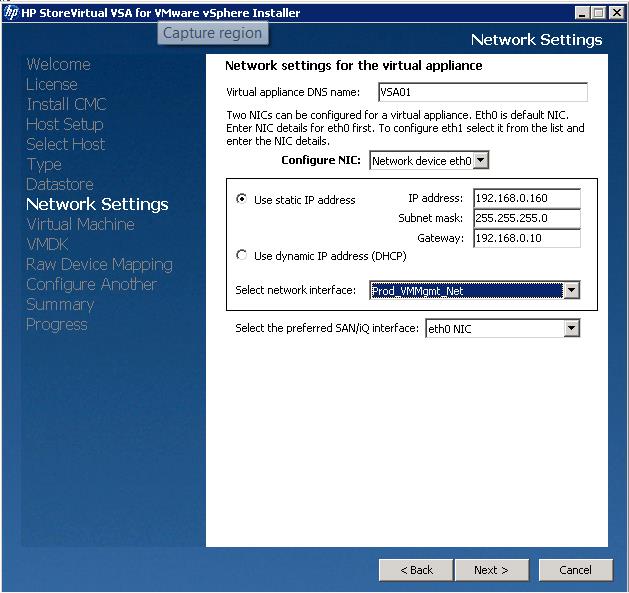Select Use dynamic IP address (DHCP) option
The image size is (629, 593).
(x=241, y=255)
